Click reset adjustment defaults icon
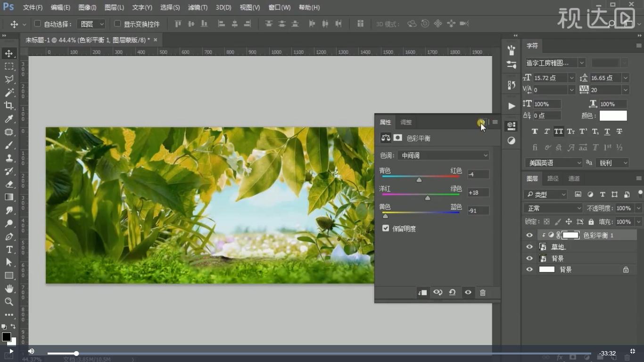This screenshot has width=644, height=362. (452, 293)
